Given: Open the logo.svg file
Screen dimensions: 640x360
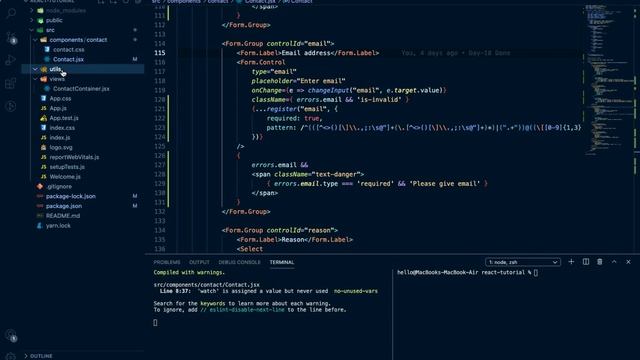Looking at the screenshot, I should tap(61, 148).
